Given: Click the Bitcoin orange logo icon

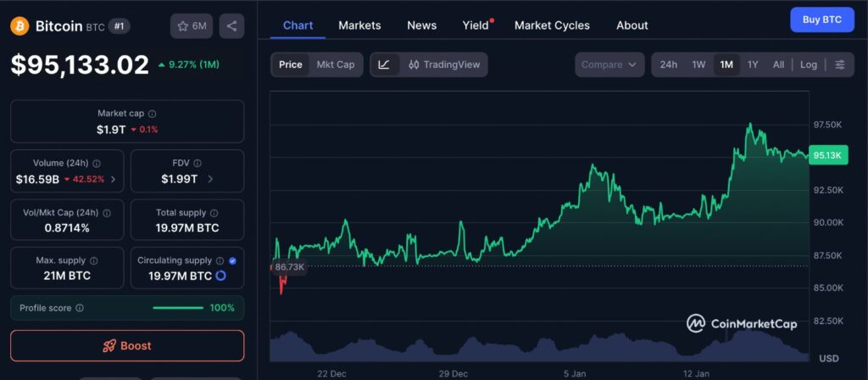Looking at the screenshot, I should click(x=20, y=26).
